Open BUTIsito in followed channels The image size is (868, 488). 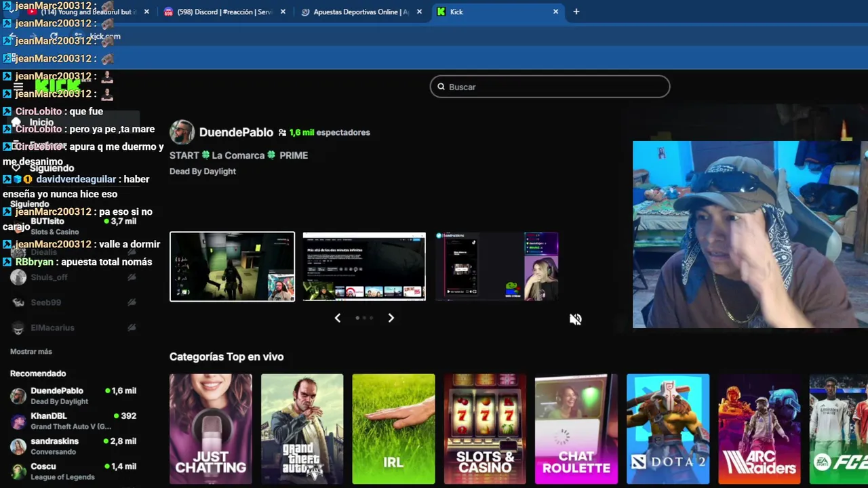click(x=73, y=226)
